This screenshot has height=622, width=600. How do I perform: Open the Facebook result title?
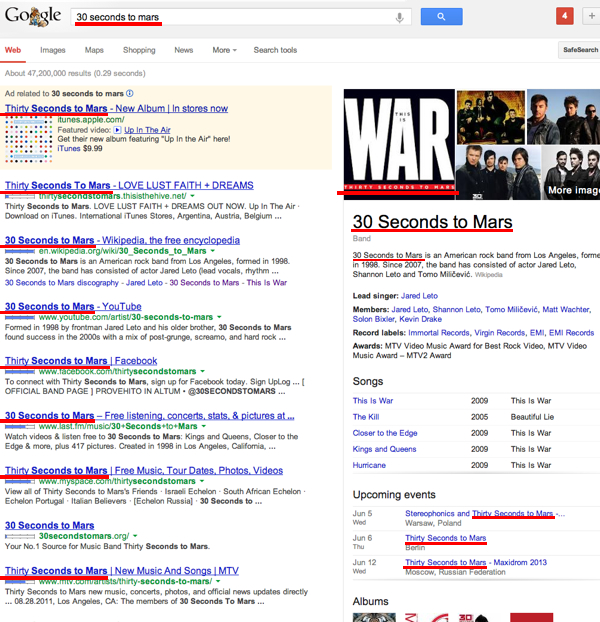tap(81, 361)
